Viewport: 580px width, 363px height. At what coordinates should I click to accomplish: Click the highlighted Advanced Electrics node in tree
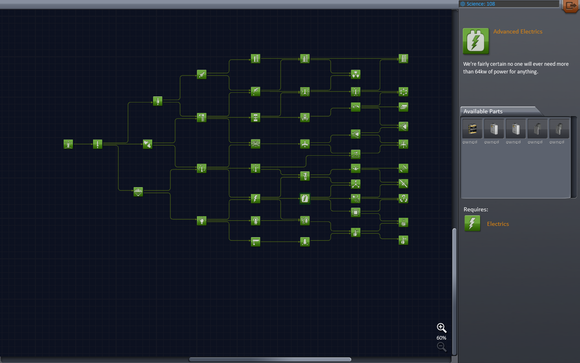click(x=305, y=198)
